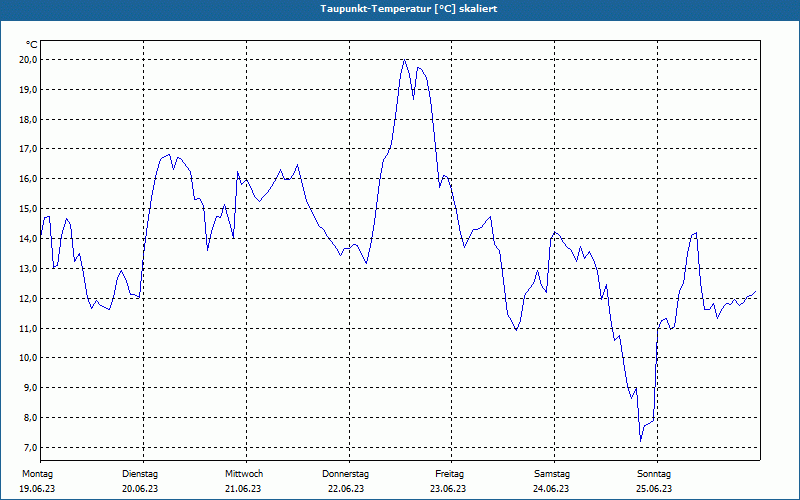Viewport: 800px width, 500px height.
Task: Click the 17,0 y-axis value
Action: 29,149
